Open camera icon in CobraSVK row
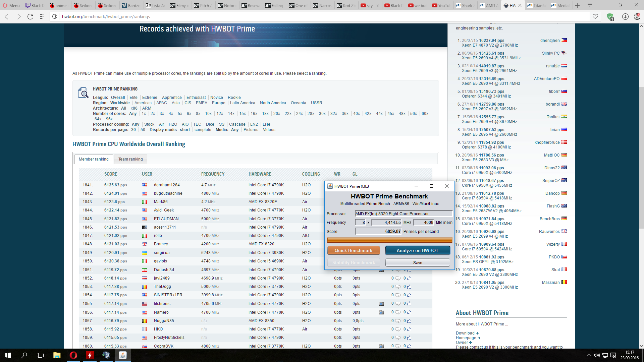This screenshot has width=644, height=362. click(381, 346)
